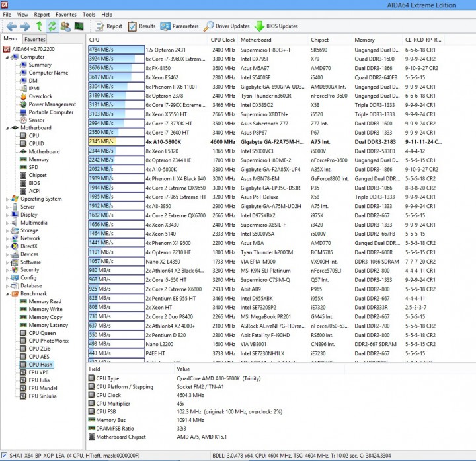Image resolution: width=476 pixels, height=461 pixels.
Task: Open the Results toolbar button
Action: [x=141, y=26]
